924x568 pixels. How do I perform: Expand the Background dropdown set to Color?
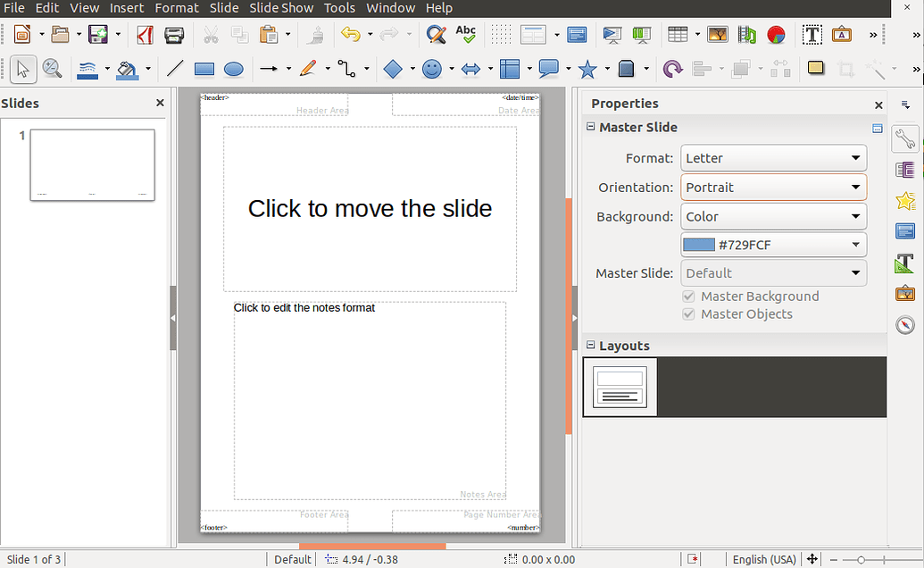tap(773, 216)
